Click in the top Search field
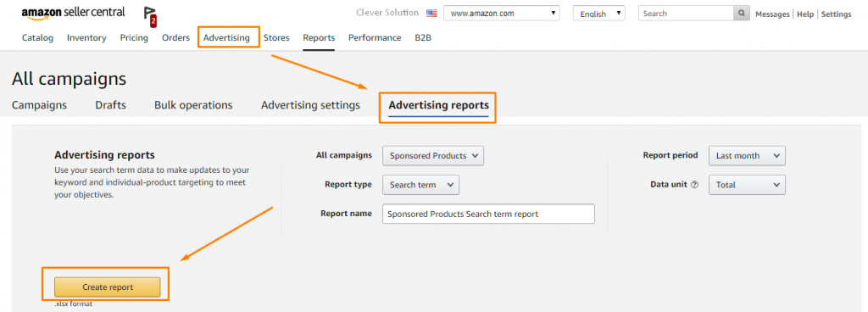Viewport: 868px width, 312px height. [x=686, y=14]
